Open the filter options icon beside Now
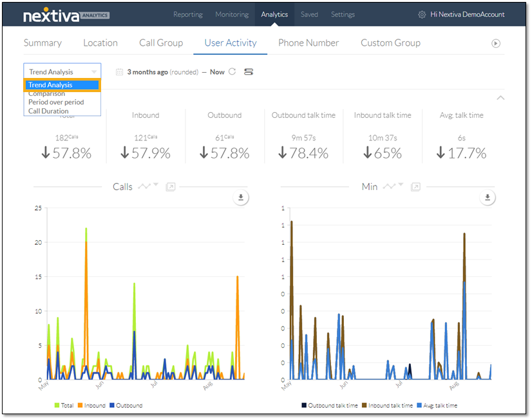 point(249,72)
